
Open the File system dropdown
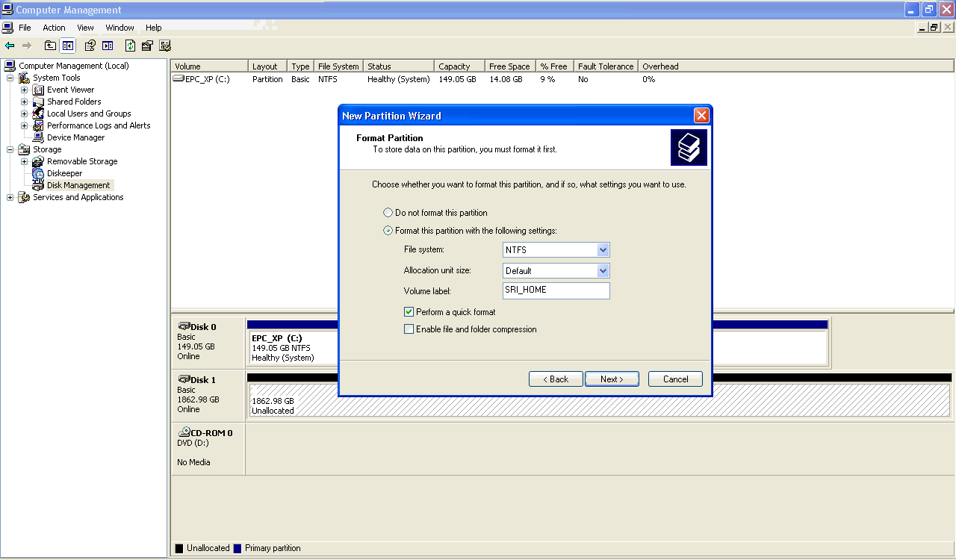603,250
